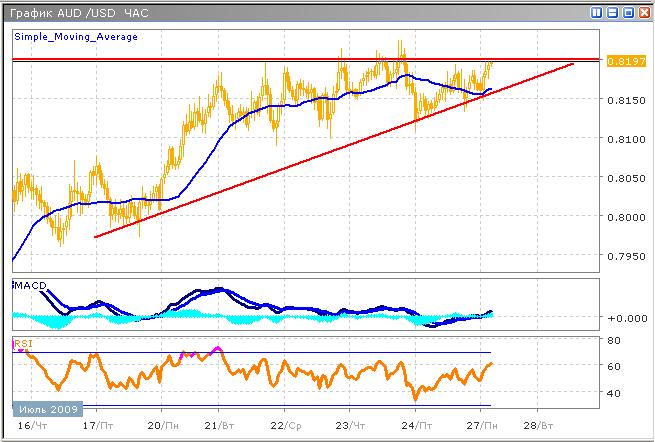Maximize the AUD/USD chart window
The height and width of the screenshot is (442, 655).
(x=627, y=13)
